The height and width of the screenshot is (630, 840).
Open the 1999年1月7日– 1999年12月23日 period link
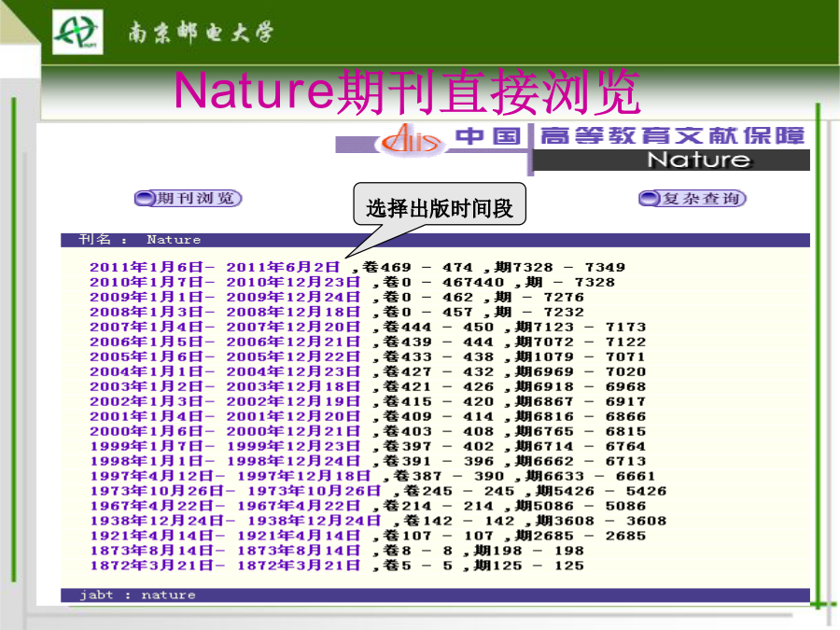[x=225, y=446]
